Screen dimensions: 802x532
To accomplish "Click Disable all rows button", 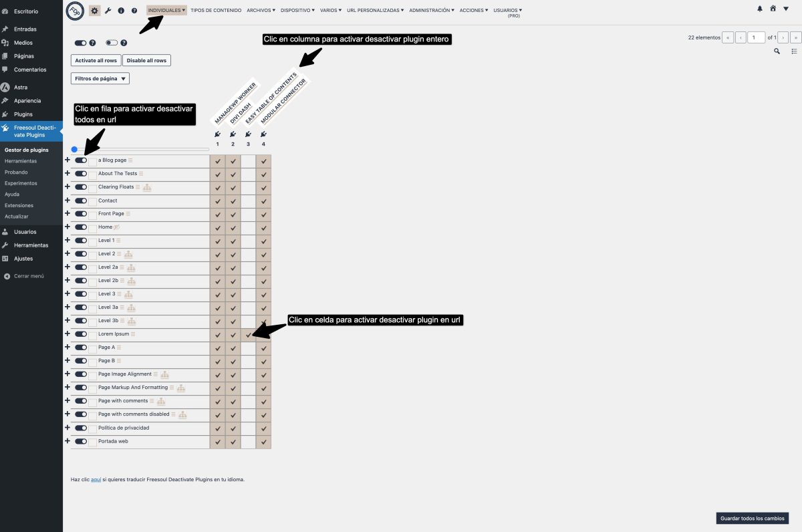I will point(146,60).
